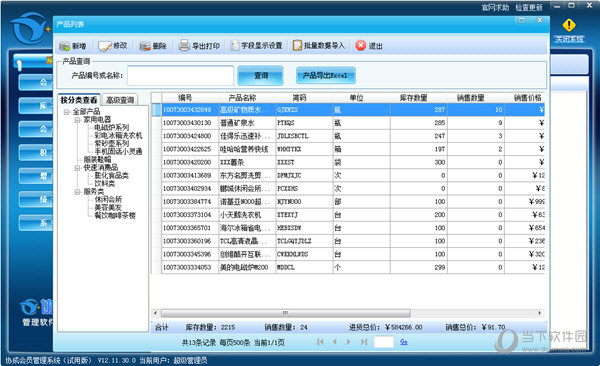Select 膨化食品类 in category tree
Viewport: 600px width, 366px height.
pyautogui.click(x=111, y=176)
